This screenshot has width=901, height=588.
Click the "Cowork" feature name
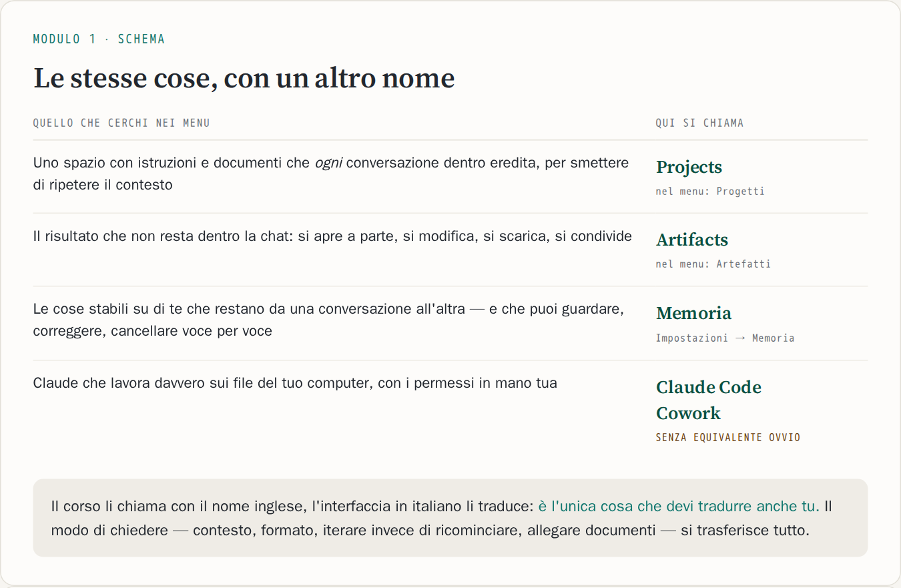[688, 413]
